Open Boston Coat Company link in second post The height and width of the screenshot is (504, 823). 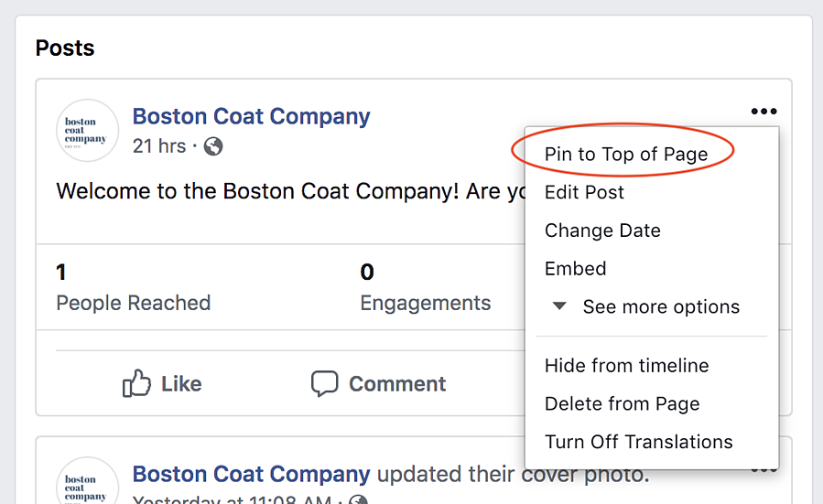coord(251,475)
